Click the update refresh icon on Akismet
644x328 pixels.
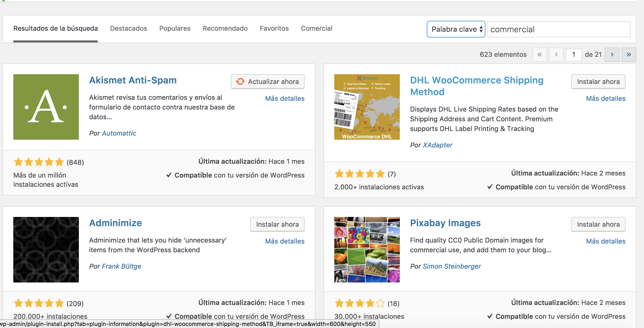point(240,82)
